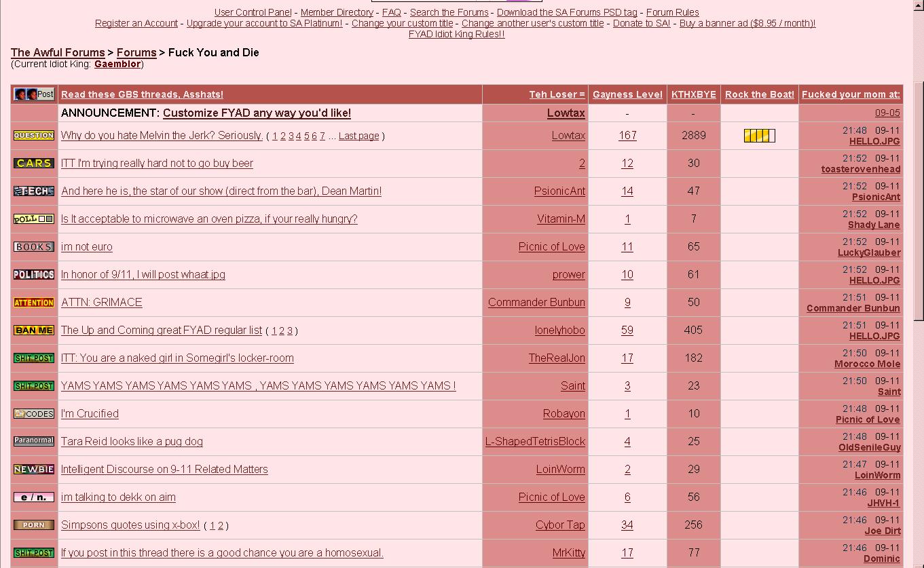
Task: Jump to Last page of the Melvin thread
Action: point(358,136)
